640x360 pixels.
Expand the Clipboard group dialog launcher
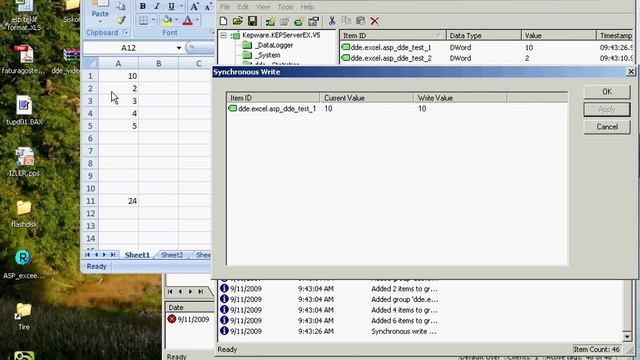[x=126, y=32]
